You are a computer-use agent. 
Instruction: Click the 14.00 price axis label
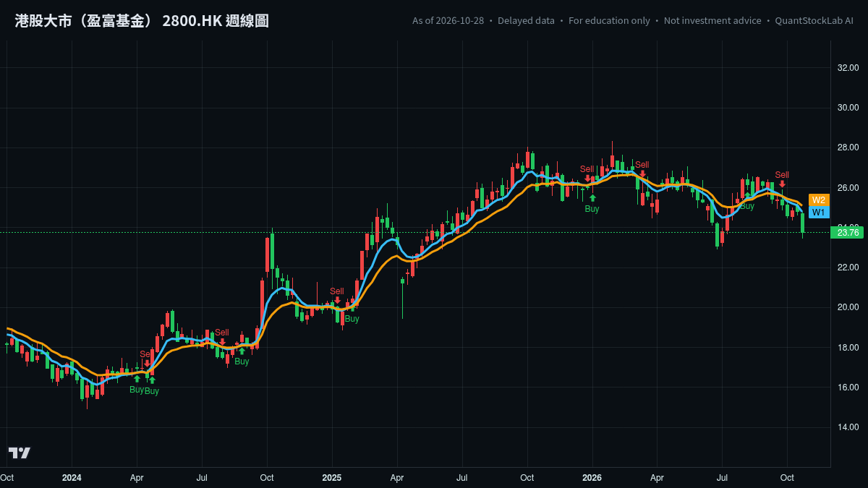[x=848, y=427]
